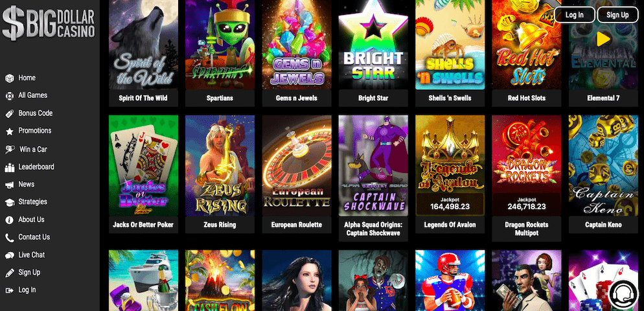The image size is (644, 311).
Task: Click the Big Dollar Casino logo
Action: tap(49, 23)
